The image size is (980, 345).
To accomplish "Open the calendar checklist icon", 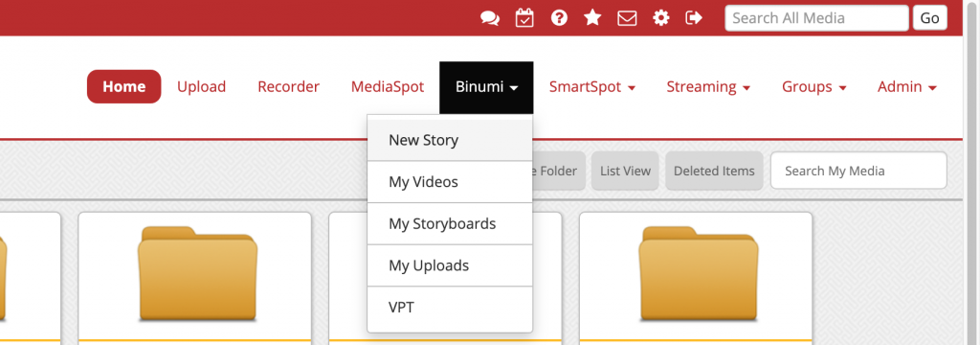I will tap(524, 17).
